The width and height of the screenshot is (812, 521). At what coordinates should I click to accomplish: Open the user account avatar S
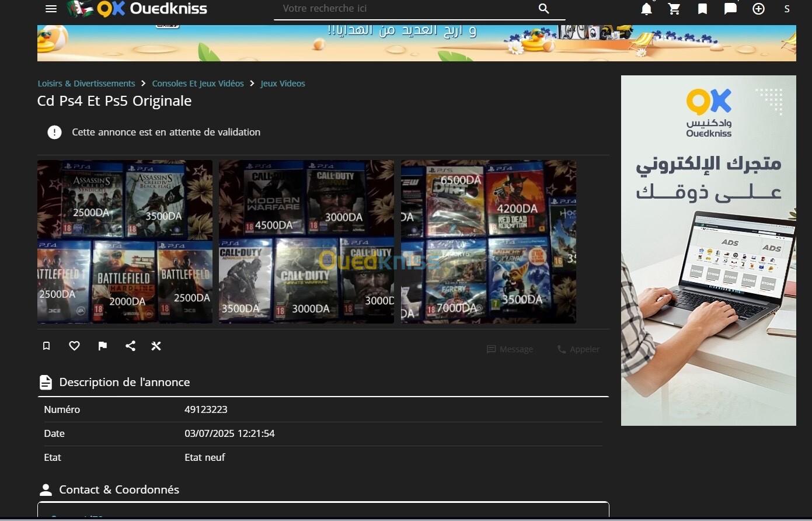[786, 9]
